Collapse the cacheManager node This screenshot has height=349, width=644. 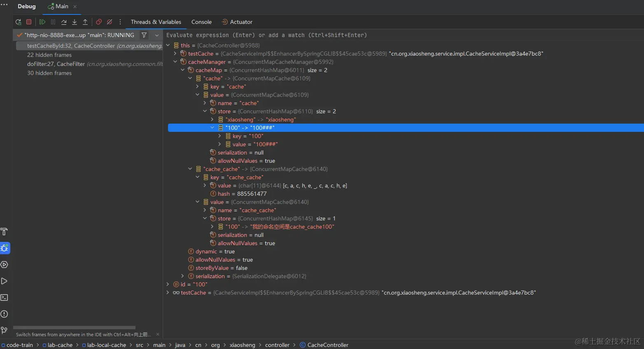(x=175, y=62)
